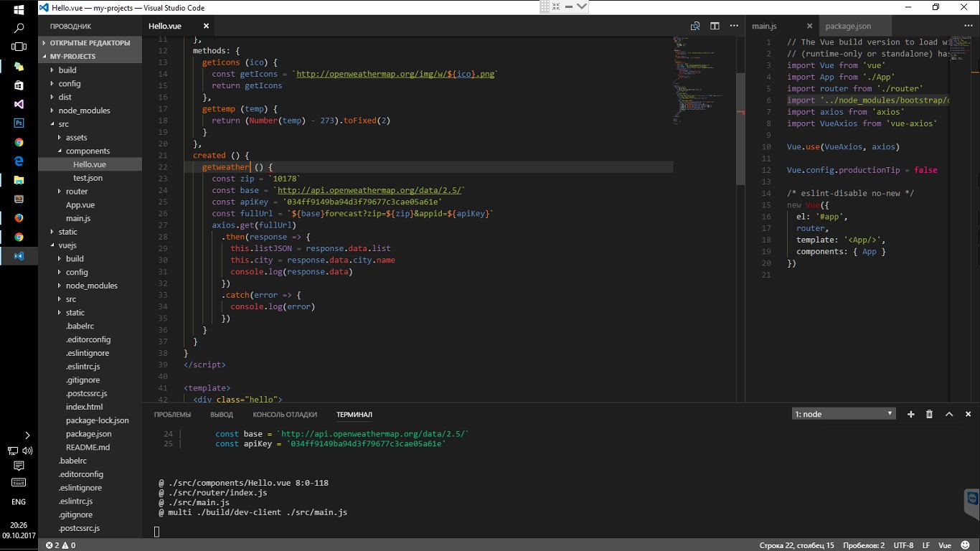Open App.vue in the explorer
The height and width of the screenshot is (551, 980).
[80, 205]
